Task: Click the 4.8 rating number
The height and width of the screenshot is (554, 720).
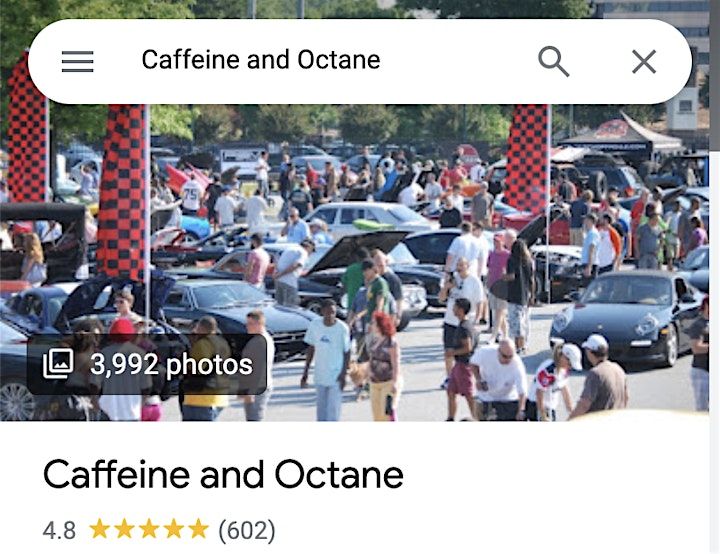Action: [x=59, y=531]
